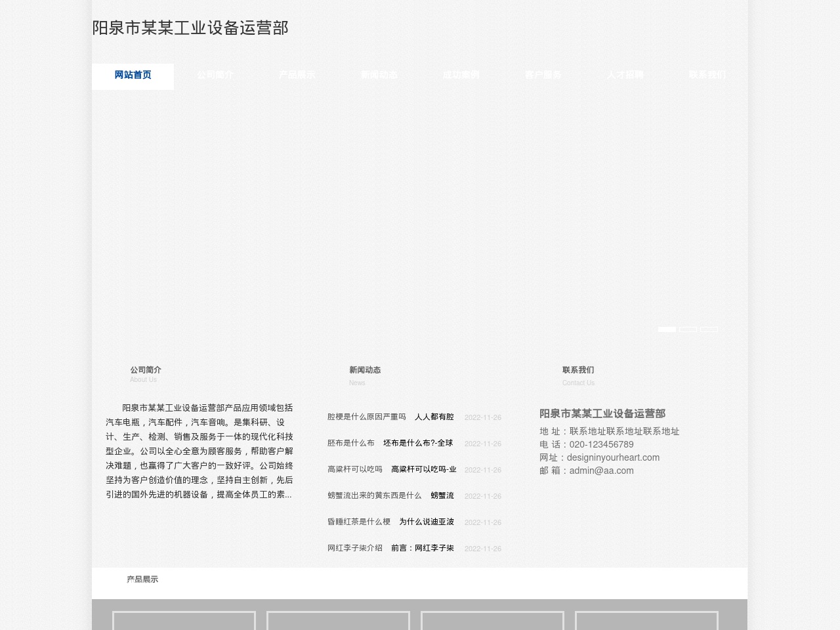Click the 公司简介 section heading above About Us
The height and width of the screenshot is (630, 840).
pyautogui.click(x=146, y=370)
